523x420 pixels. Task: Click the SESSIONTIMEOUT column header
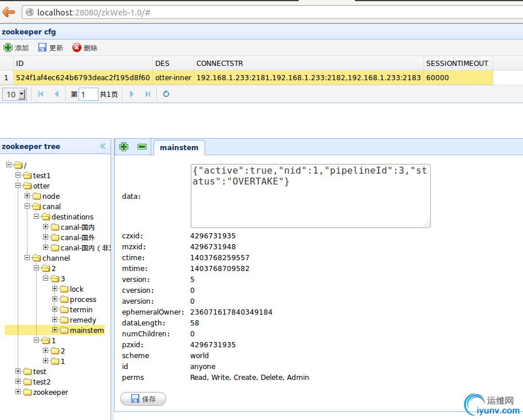click(458, 64)
